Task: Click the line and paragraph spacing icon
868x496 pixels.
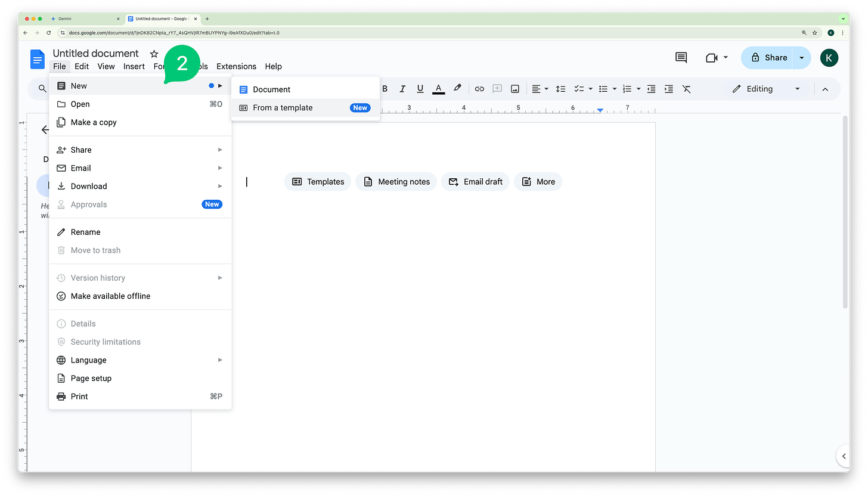Action: (560, 89)
